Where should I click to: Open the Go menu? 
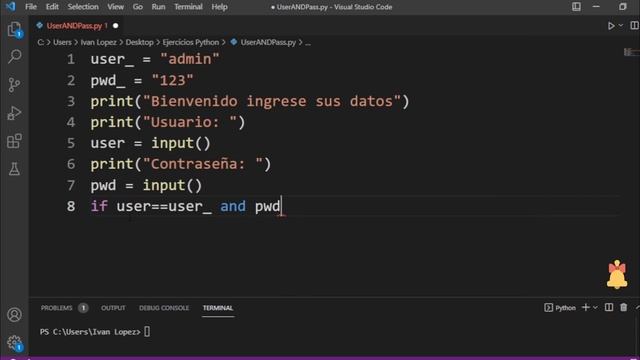click(x=138, y=7)
